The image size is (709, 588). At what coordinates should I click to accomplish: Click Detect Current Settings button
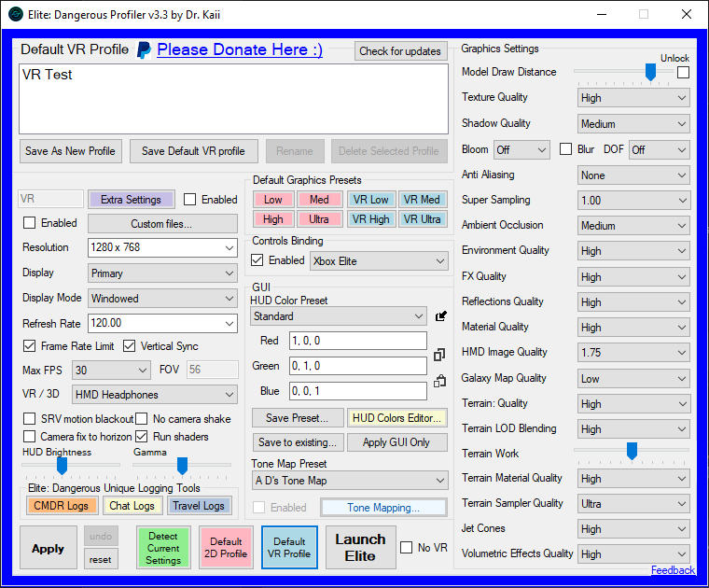[163, 548]
